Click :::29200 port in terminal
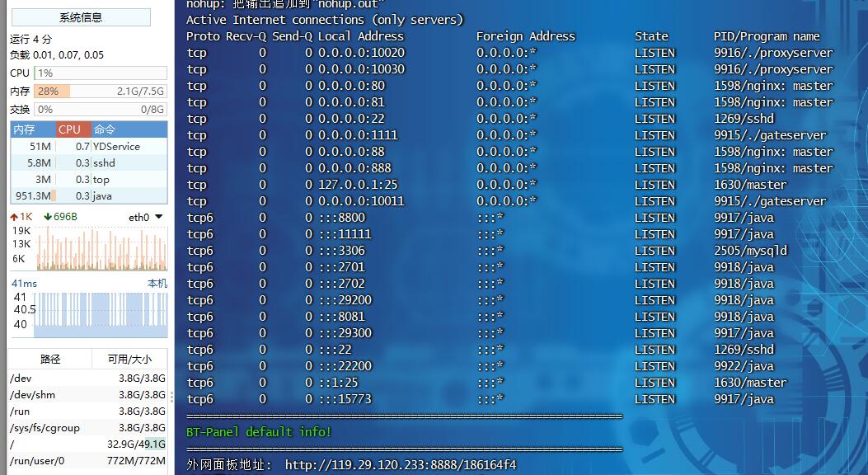Viewport: 868px width, 475px height. tap(345, 300)
